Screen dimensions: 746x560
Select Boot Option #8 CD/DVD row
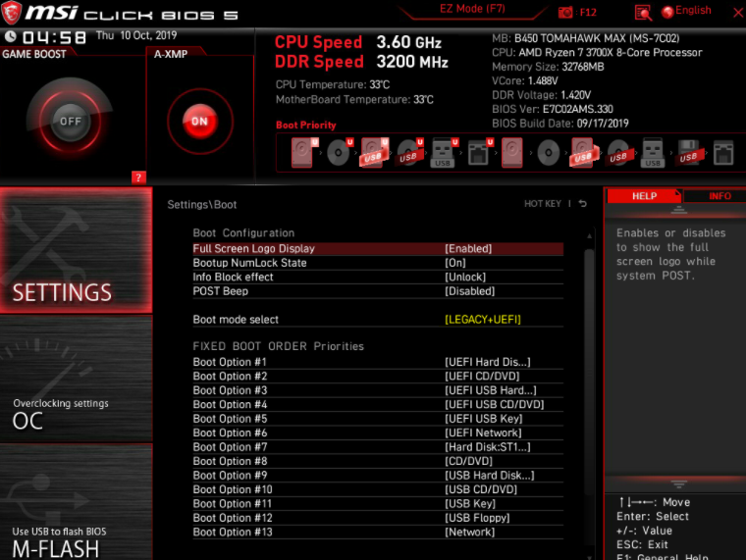[378, 462]
